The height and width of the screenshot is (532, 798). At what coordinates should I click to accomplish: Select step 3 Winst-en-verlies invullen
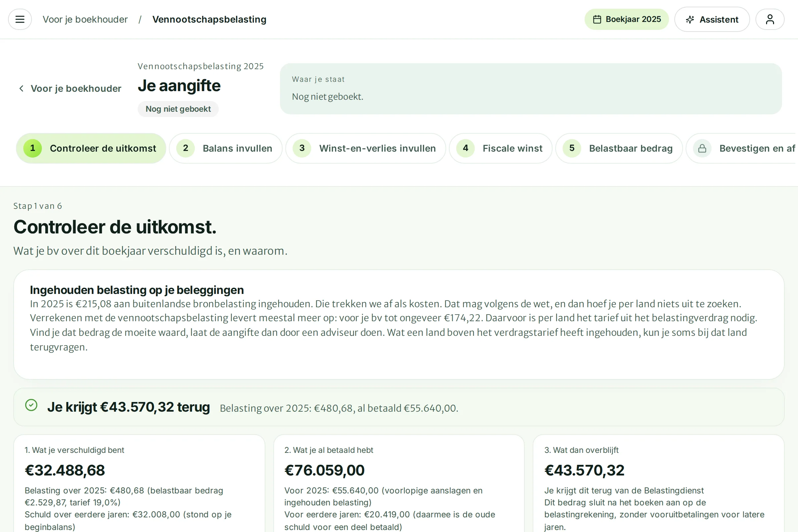(x=365, y=148)
